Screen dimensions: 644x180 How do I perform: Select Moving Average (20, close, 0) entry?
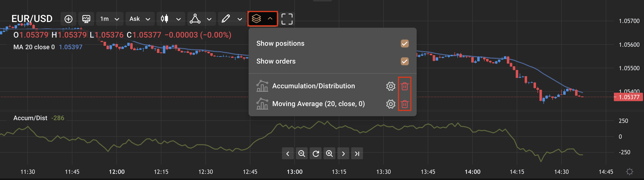point(318,104)
